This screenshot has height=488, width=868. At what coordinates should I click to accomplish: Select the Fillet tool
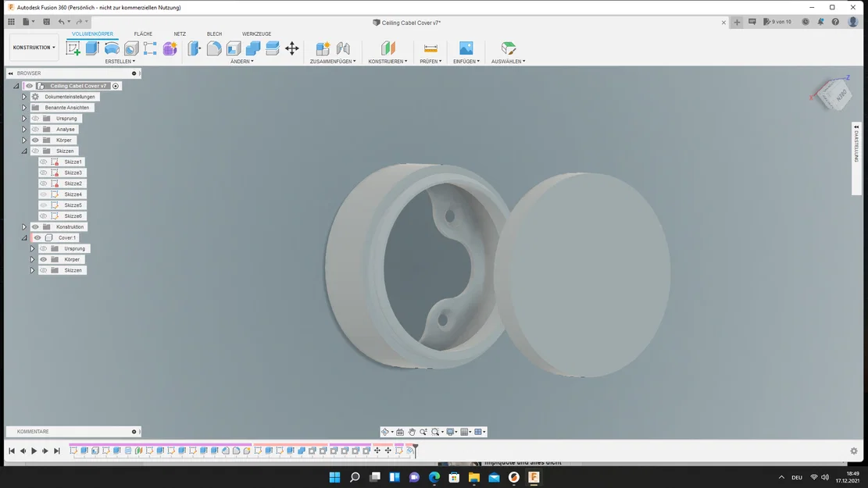pyautogui.click(x=214, y=48)
